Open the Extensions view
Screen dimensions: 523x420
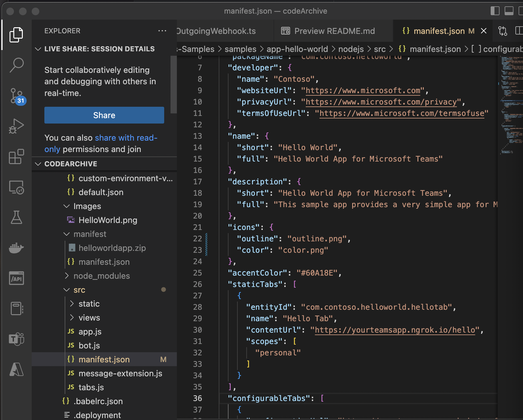coord(16,156)
